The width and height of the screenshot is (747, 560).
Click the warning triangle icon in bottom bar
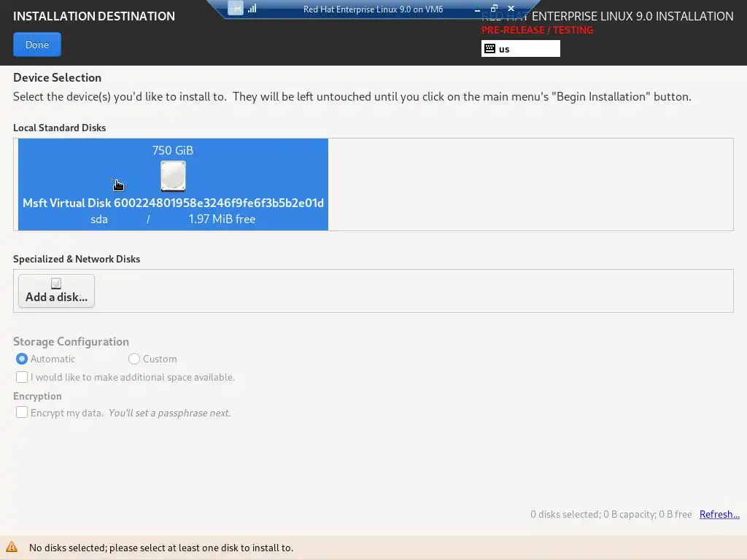click(x=12, y=547)
